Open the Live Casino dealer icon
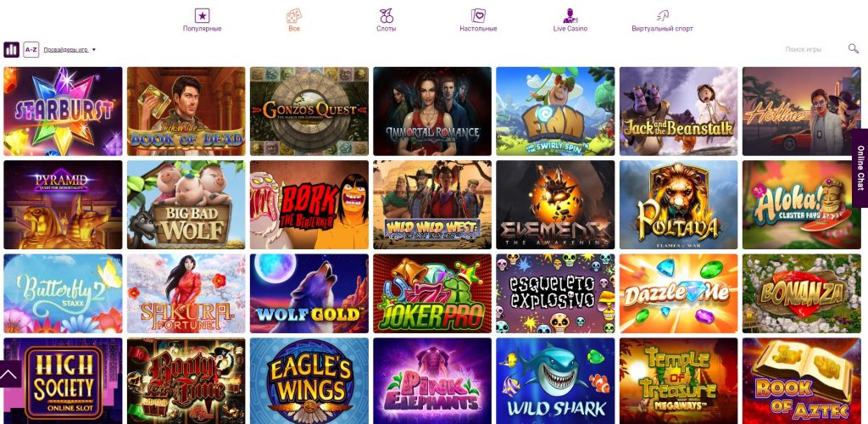 point(570,15)
